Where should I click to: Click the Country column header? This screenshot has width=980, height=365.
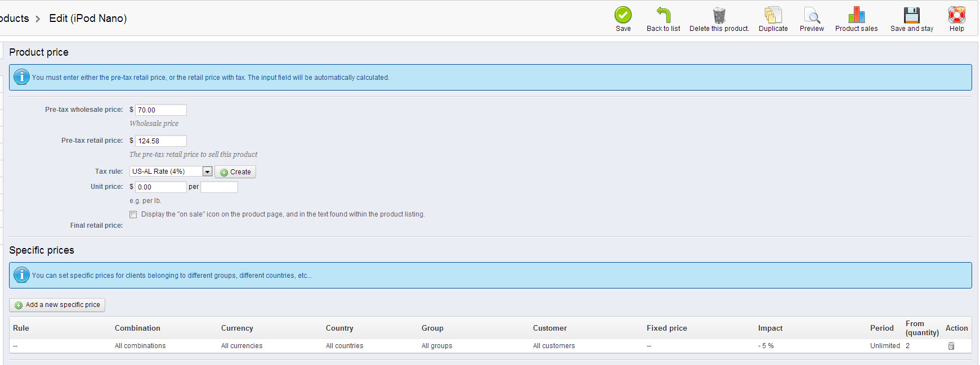(x=339, y=328)
